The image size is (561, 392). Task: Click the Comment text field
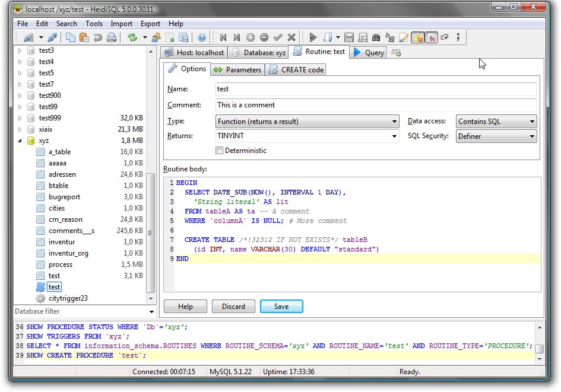(x=376, y=105)
